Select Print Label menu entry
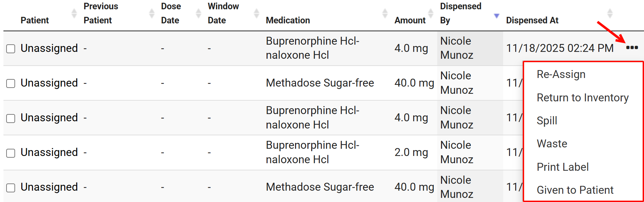This screenshot has width=644, height=202. 563,167
